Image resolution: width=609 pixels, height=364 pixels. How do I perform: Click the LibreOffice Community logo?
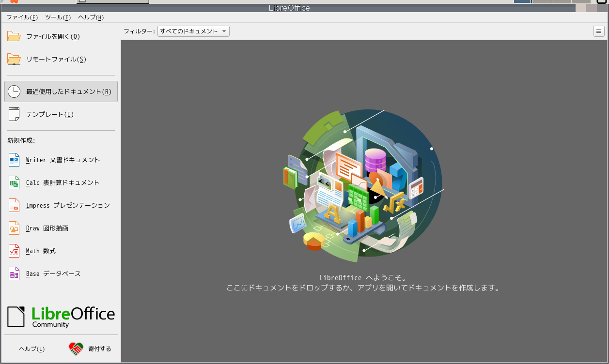point(61,317)
